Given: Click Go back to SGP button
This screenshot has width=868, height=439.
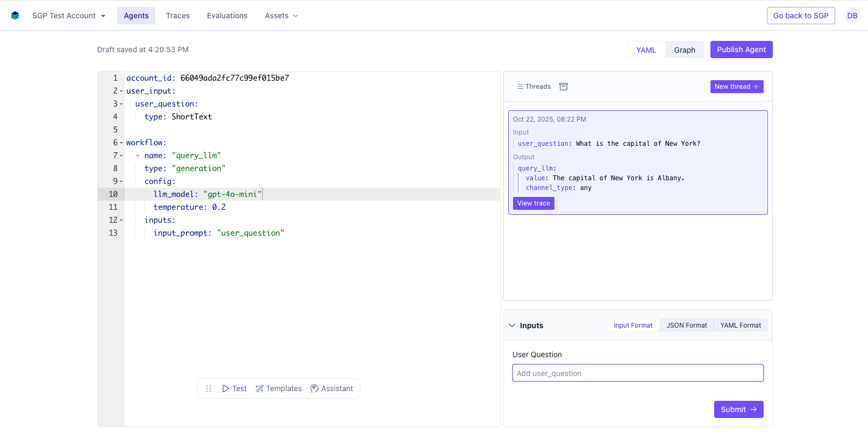Looking at the screenshot, I should [x=801, y=16].
